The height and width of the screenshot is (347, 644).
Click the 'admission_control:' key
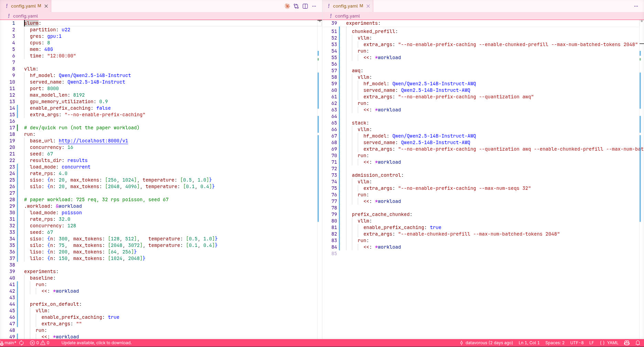click(x=378, y=175)
